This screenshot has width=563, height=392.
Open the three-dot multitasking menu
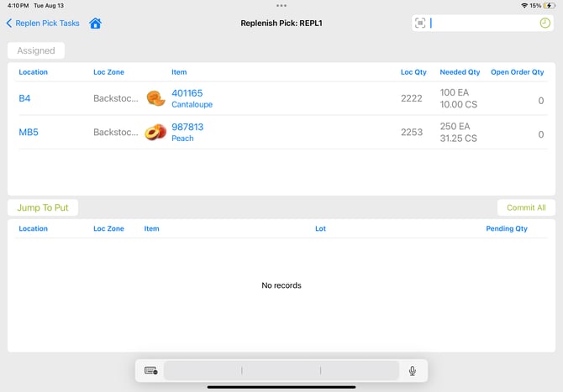tap(281, 5)
